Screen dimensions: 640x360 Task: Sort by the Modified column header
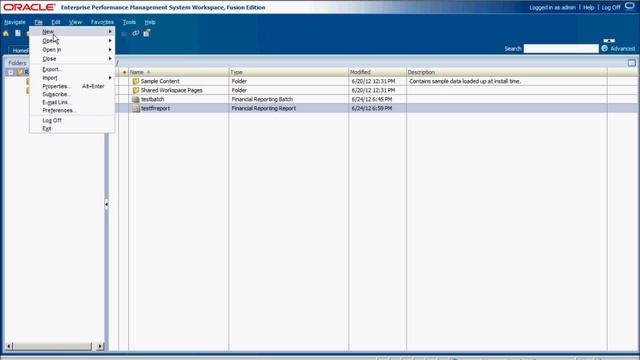tap(378, 72)
